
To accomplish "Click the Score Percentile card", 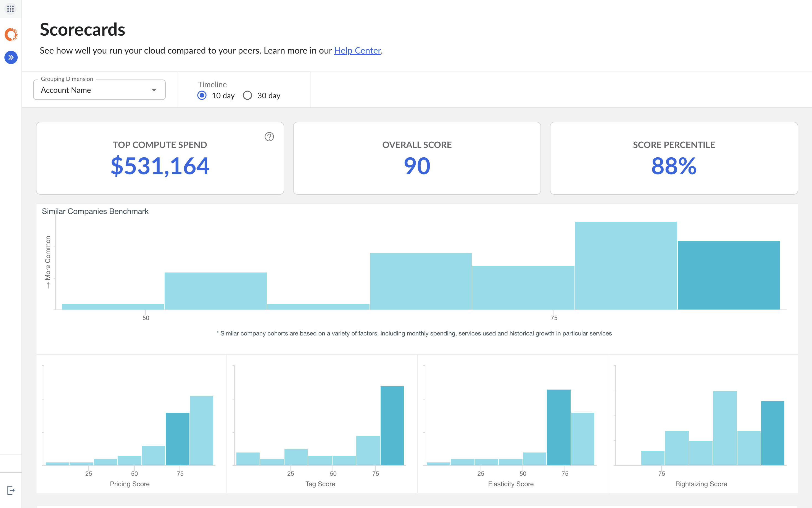I will pyautogui.click(x=674, y=158).
